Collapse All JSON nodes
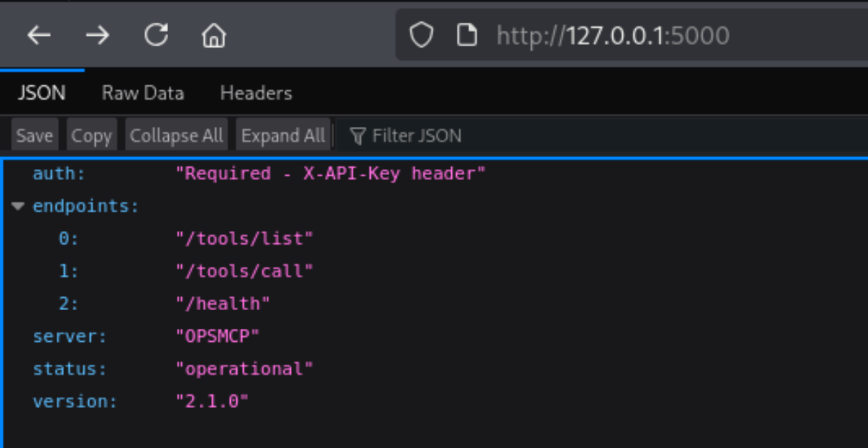This screenshot has width=868, height=448. coord(176,136)
